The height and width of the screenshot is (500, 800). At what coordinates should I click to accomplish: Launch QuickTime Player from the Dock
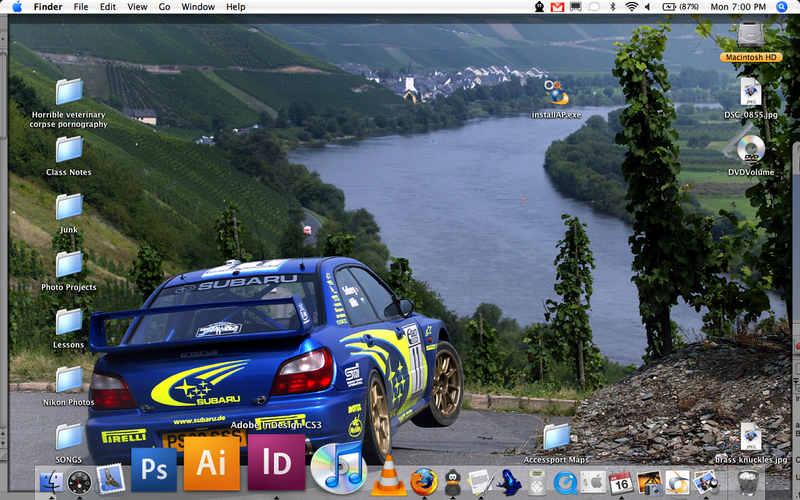tap(565, 482)
